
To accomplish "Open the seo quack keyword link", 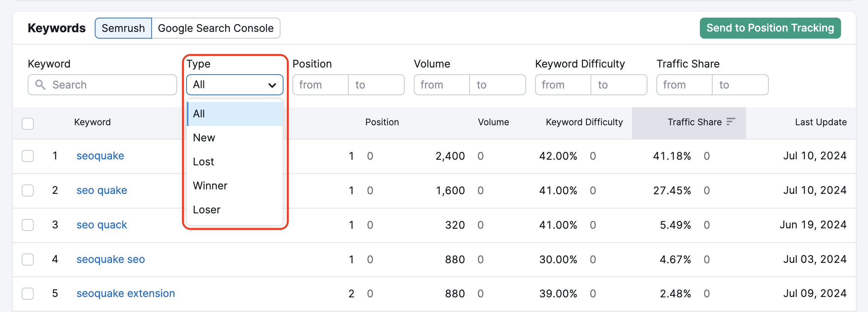I will [x=101, y=225].
